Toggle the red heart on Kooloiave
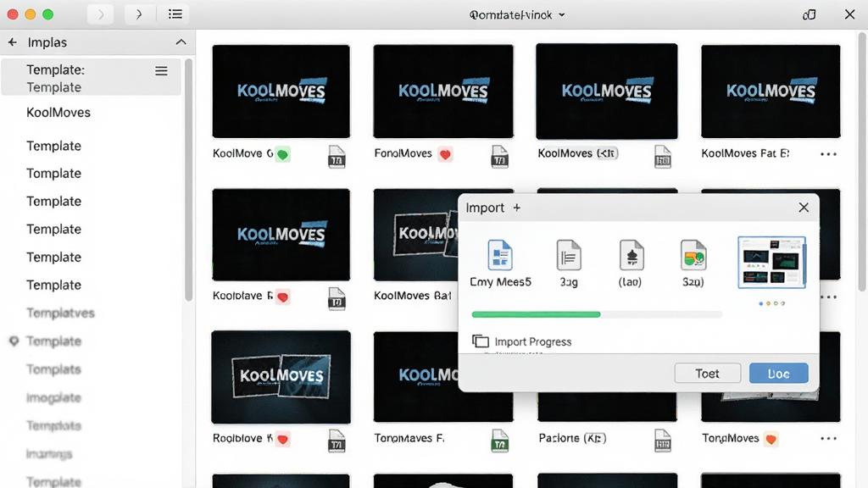The image size is (868, 488). pos(283,297)
